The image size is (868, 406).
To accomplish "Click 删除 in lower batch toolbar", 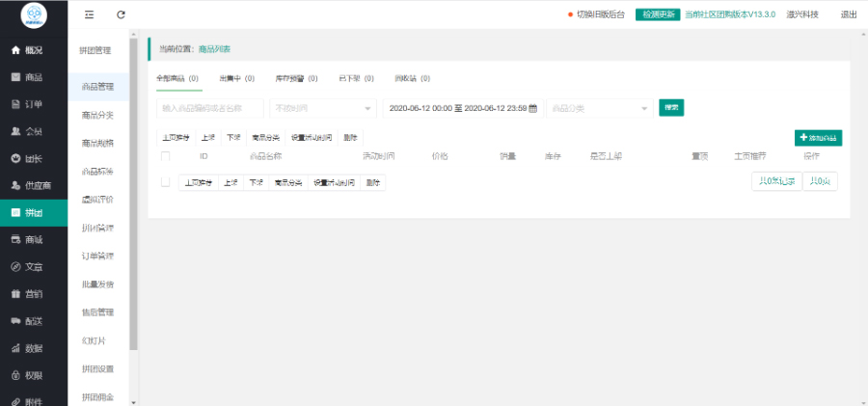I will [372, 183].
